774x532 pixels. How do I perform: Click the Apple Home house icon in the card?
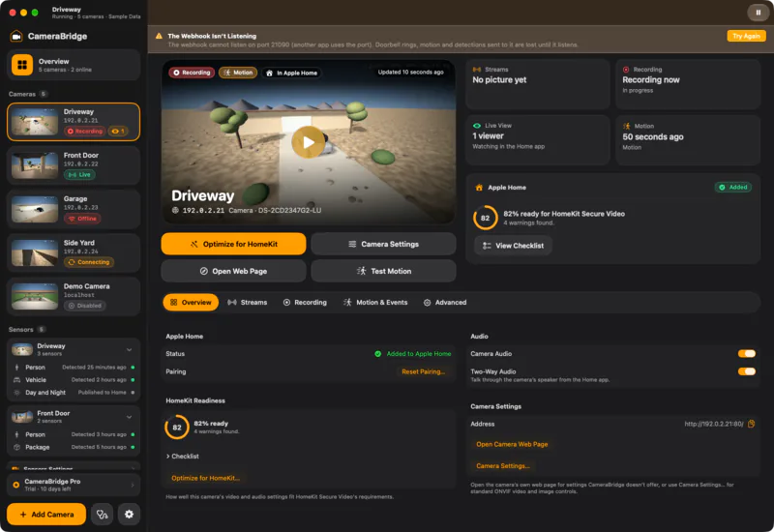tap(479, 188)
